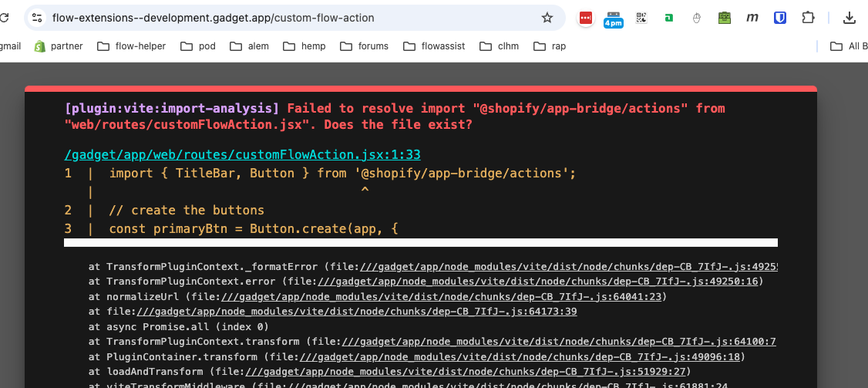The width and height of the screenshot is (868, 388).
Task: Open normalizeUrl stack link ending 64041:23
Action: click(441, 296)
